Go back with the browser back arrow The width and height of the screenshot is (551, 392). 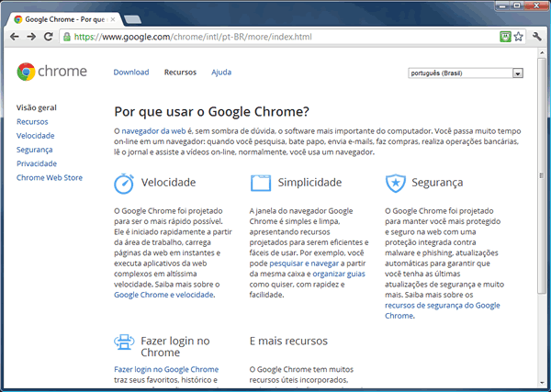pyautogui.click(x=15, y=37)
